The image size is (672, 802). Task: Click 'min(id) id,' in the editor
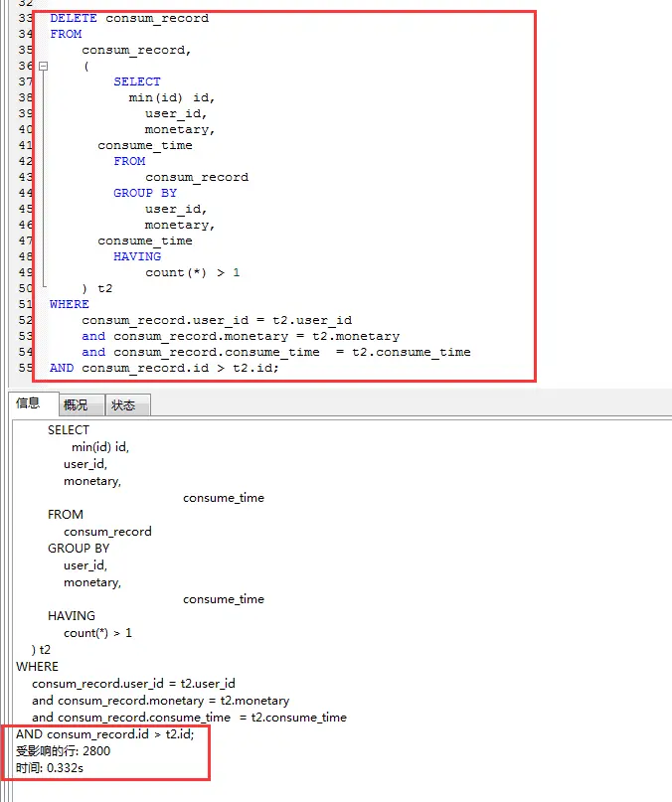click(171, 97)
